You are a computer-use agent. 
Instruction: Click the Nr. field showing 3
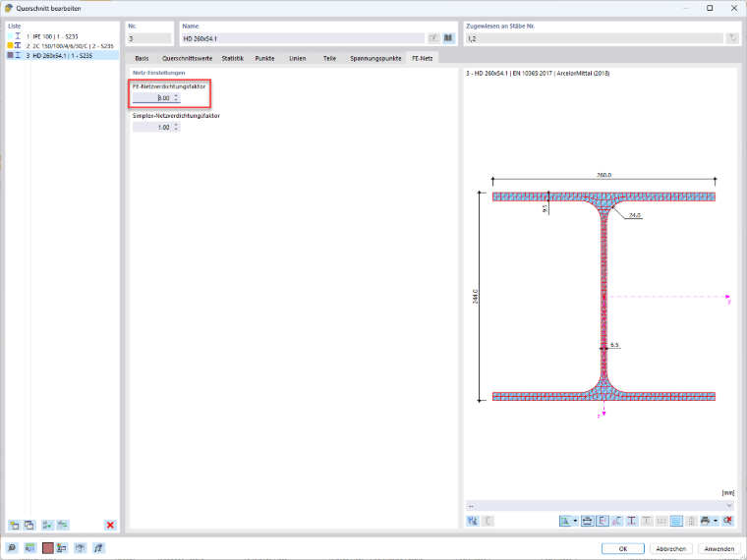tap(149, 38)
